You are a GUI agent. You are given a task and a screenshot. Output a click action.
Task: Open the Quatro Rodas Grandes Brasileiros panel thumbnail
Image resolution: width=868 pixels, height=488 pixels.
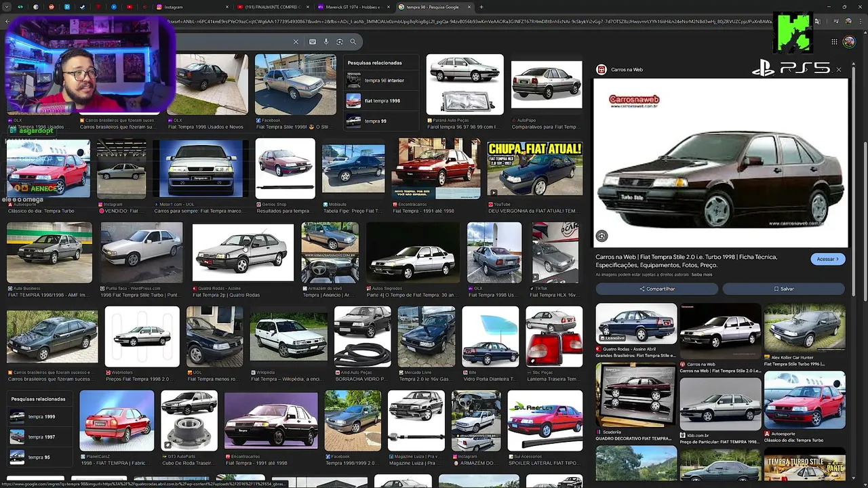coord(636,323)
